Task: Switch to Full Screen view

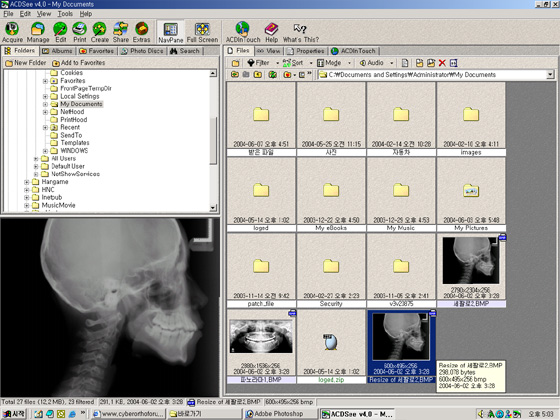Action: point(202,32)
